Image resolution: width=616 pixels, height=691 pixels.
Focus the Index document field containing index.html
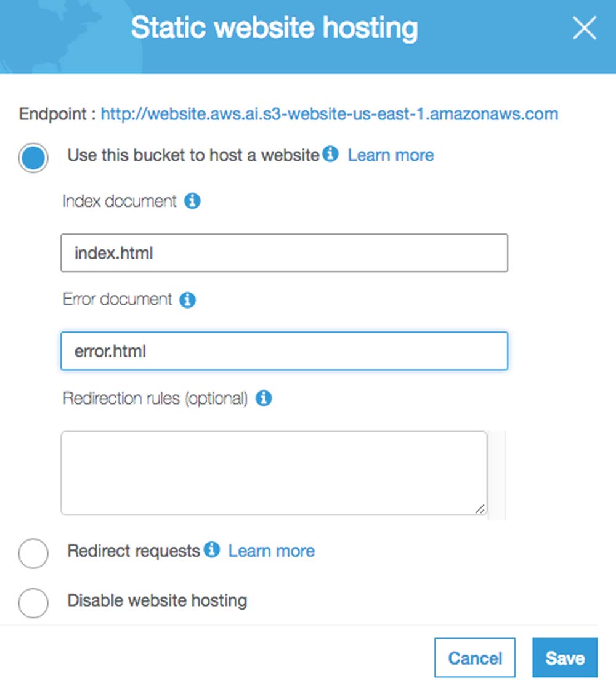coord(284,253)
